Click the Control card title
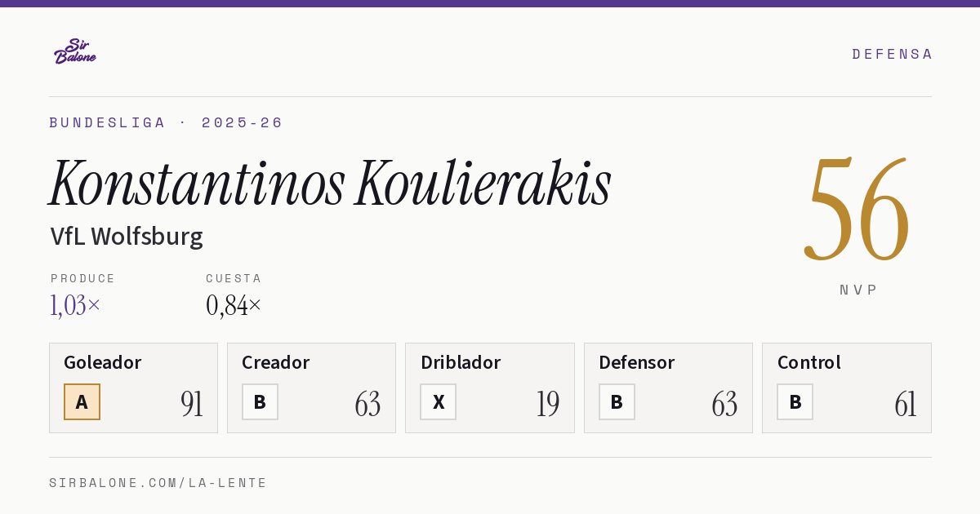980x514 pixels. [808, 362]
